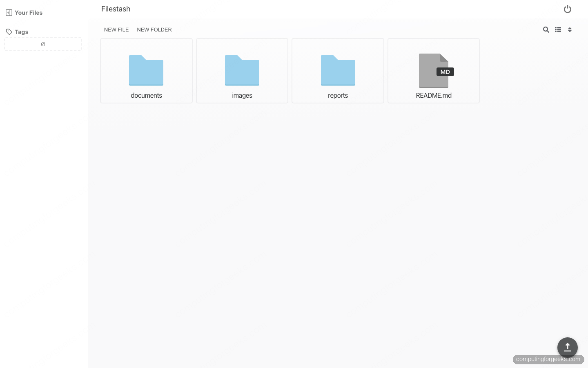The image size is (588, 368).
Task: Collapse sidebar via Your Files panel icon
Action: (x=9, y=13)
